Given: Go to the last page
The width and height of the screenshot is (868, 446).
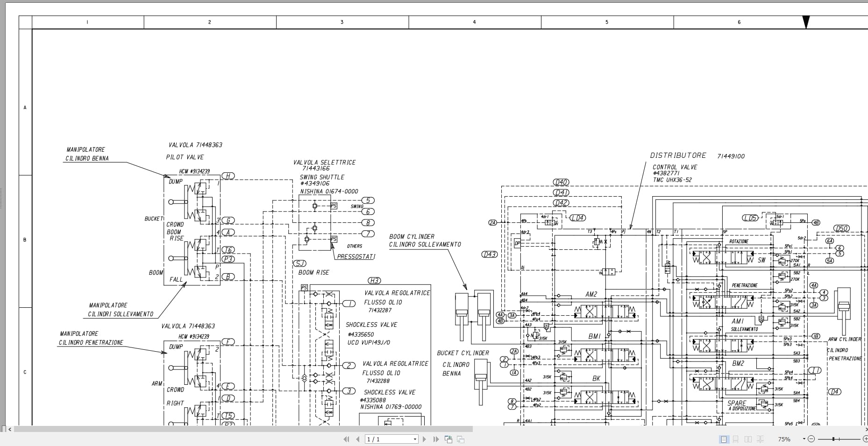Looking at the screenshot, I should pyautogui.click(x=436, y=439).
